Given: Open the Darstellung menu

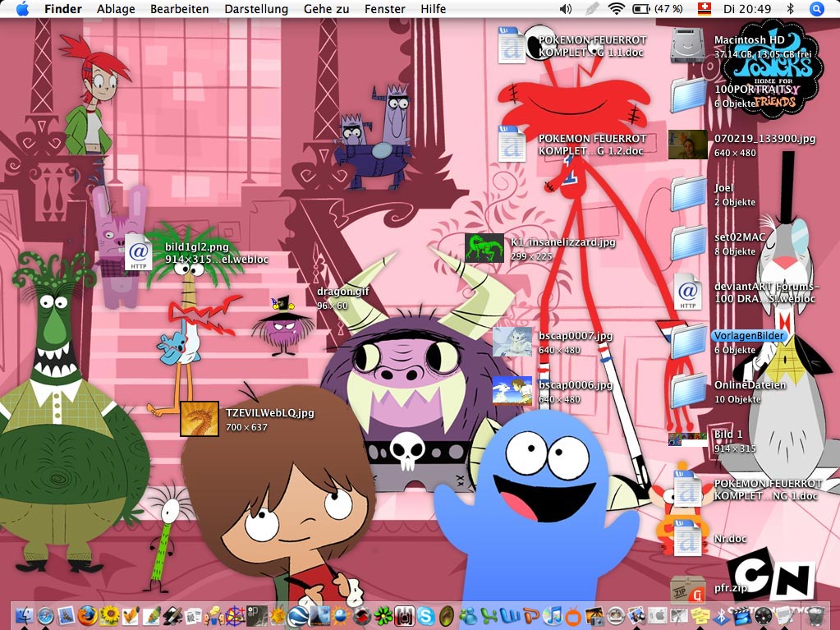Looking at the screenshot, I should (256, 9).
